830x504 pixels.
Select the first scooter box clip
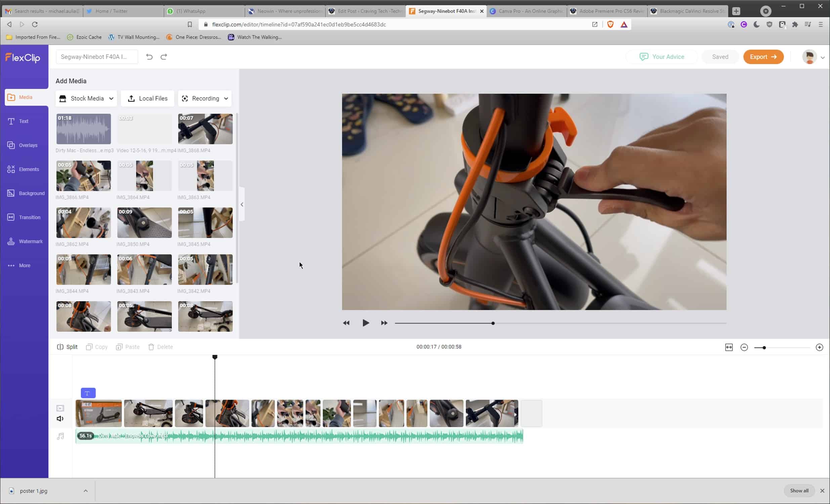99,414
